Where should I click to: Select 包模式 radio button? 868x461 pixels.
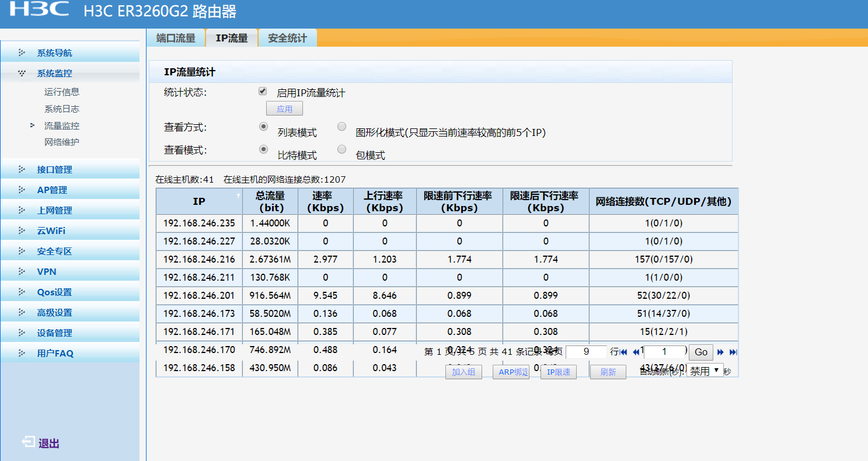coord(342,149)
